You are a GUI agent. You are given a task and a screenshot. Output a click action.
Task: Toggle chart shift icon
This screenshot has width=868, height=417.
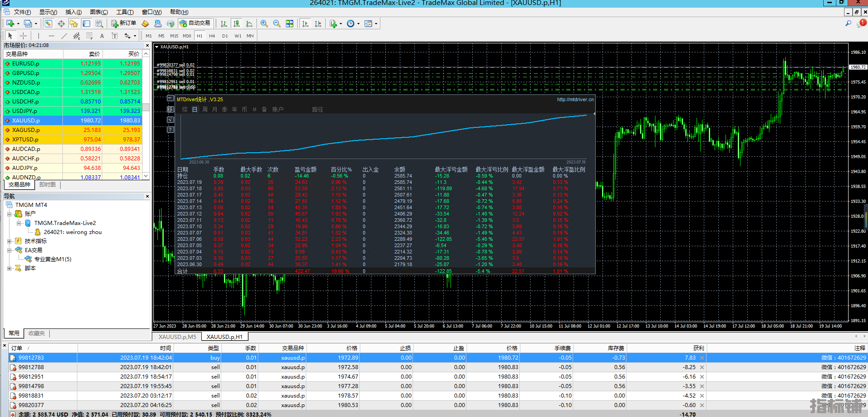(318, 23)
